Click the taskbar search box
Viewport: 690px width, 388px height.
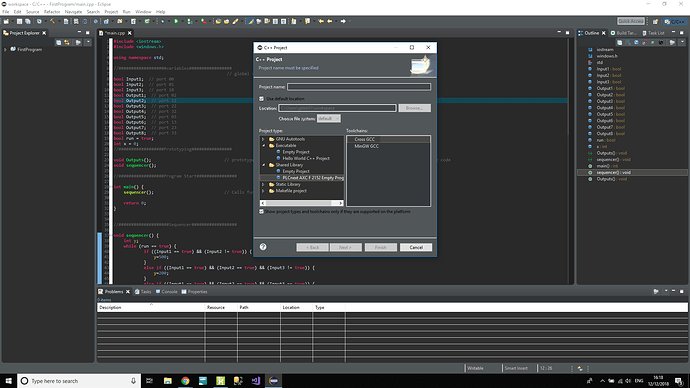[79, 381]
